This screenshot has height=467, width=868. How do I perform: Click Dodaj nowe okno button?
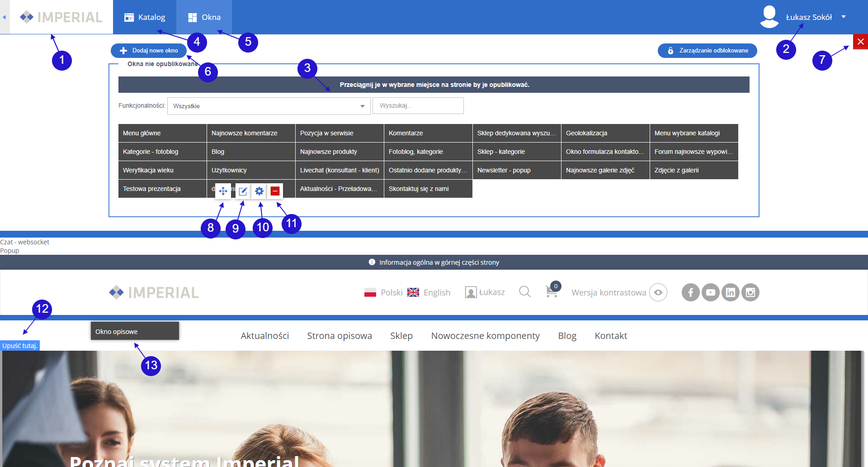149,51
